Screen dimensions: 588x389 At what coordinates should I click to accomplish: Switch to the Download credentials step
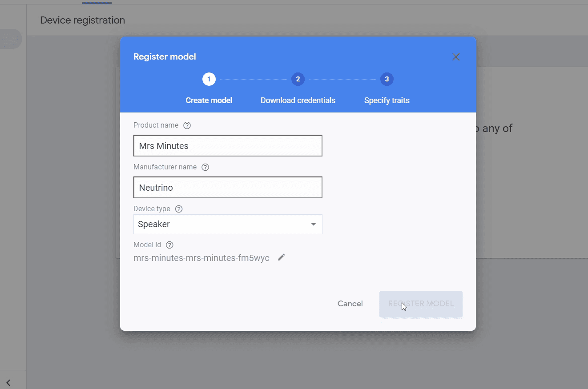click(298, 100)
